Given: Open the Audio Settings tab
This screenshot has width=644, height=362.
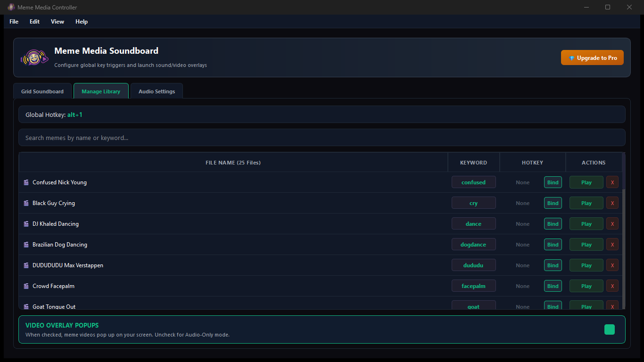Looking at the screenshot, I should 157,91.
